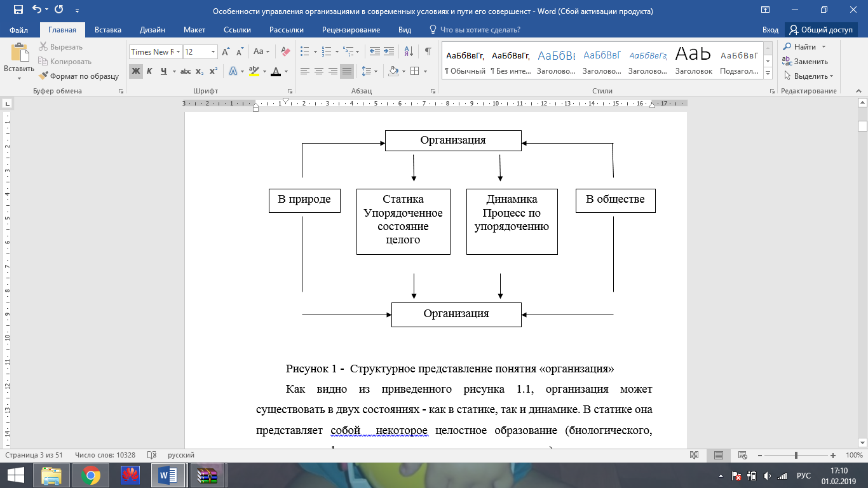Clear all formatting with eraser icon
Viewport: 868px width, 488px height.
285,52
